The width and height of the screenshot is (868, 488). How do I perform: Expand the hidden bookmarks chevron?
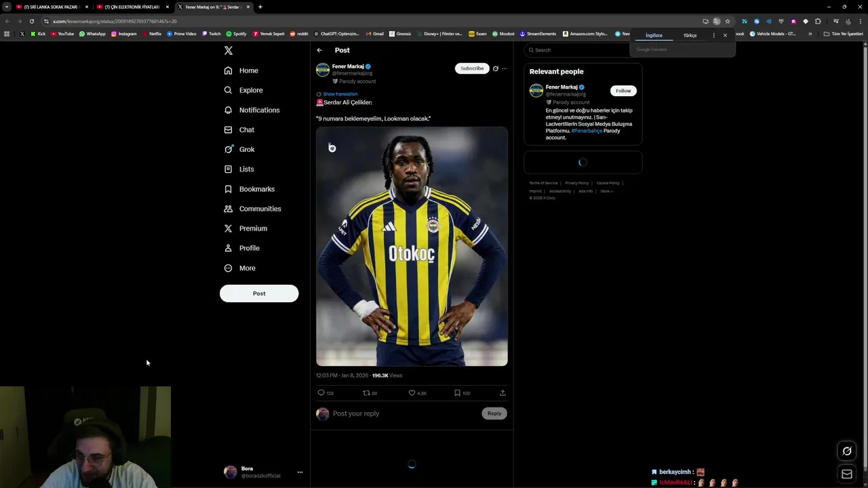pos(810,34)
